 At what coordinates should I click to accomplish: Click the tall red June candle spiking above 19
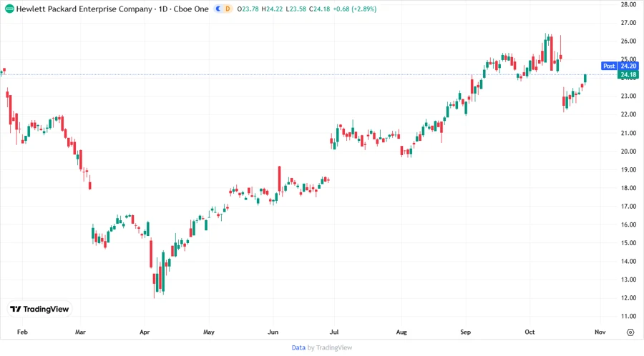point(279,179)
